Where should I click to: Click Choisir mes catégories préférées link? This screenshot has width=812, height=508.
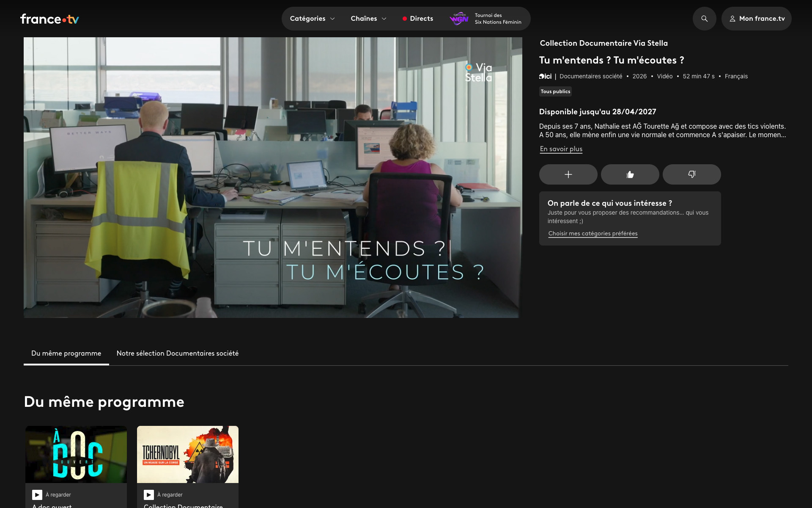point(593,234)
